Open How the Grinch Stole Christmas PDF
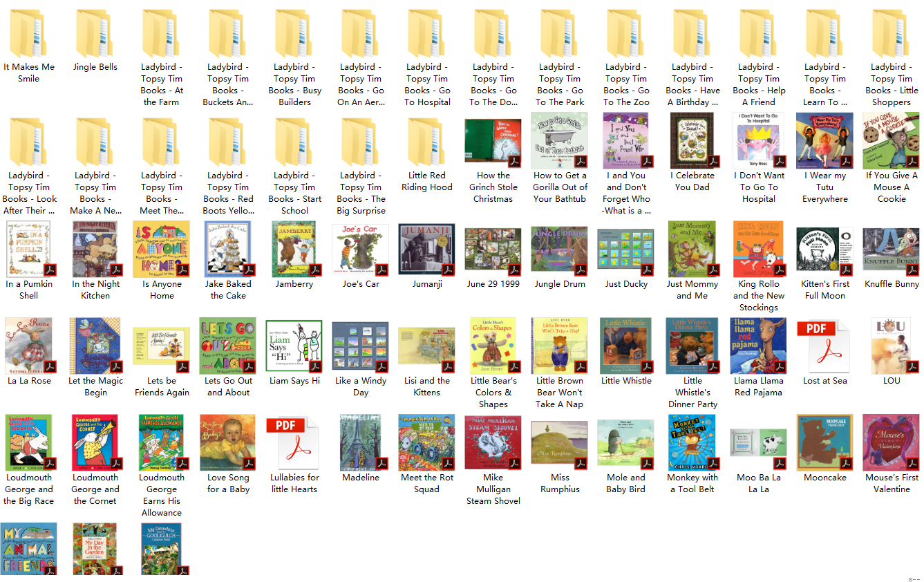This screenshot has width=924, height=582. click(x=493, y=143)
